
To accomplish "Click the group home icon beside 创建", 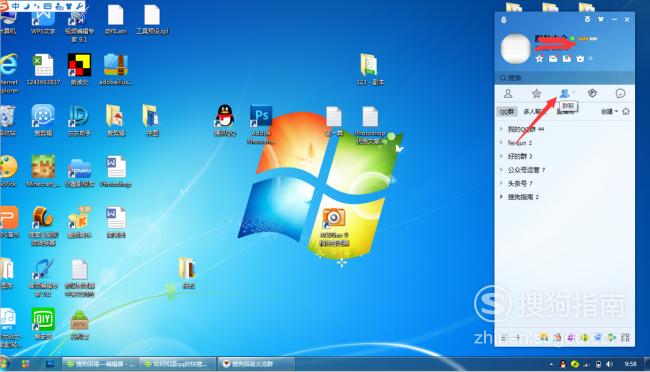I will 626,111.
